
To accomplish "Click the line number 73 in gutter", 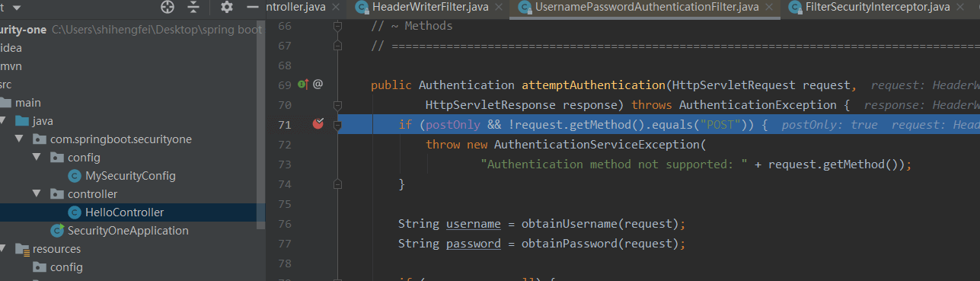I will tap(284, 164).
